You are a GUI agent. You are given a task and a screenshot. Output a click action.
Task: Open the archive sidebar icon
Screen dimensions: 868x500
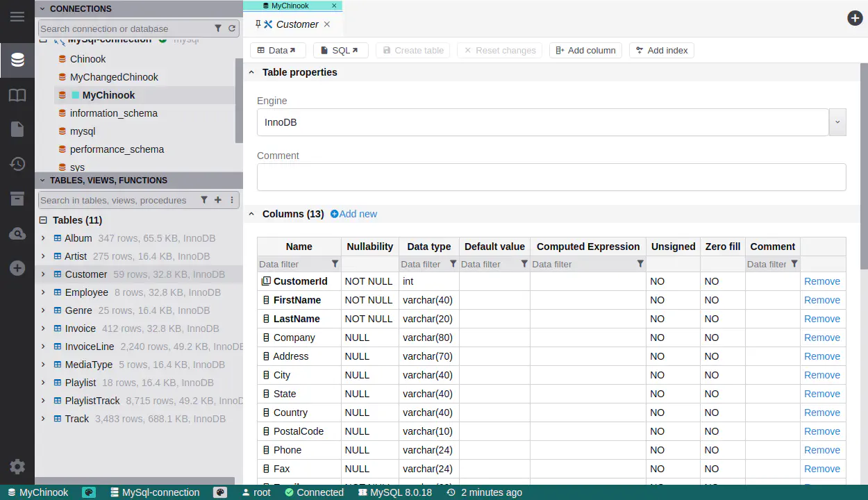click(x=17, y=199)
